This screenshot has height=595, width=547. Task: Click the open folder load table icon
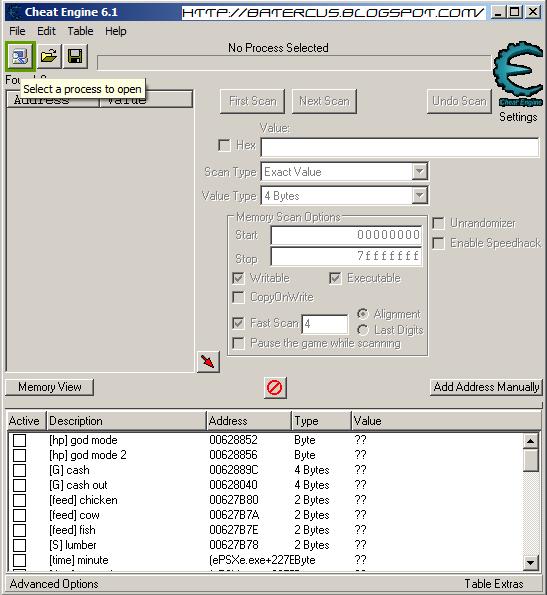click(x=49, y=57)
